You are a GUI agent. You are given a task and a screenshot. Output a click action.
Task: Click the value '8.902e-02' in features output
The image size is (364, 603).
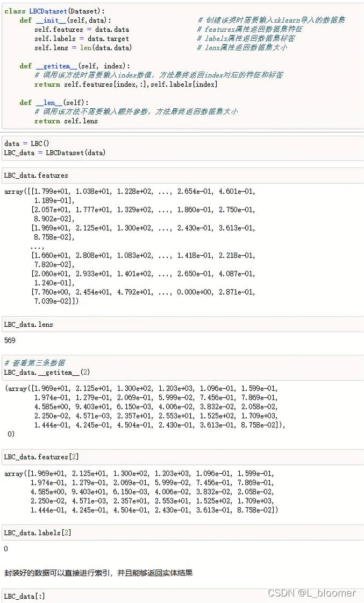coord(52,219)
